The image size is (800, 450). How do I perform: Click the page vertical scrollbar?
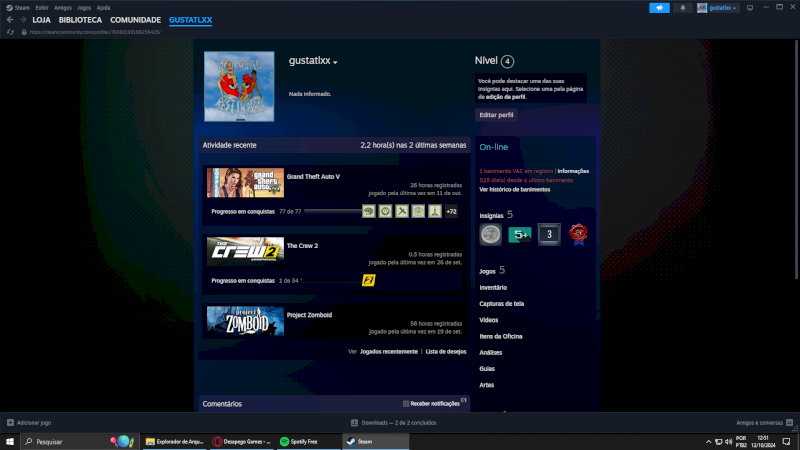tap(796, 159)
